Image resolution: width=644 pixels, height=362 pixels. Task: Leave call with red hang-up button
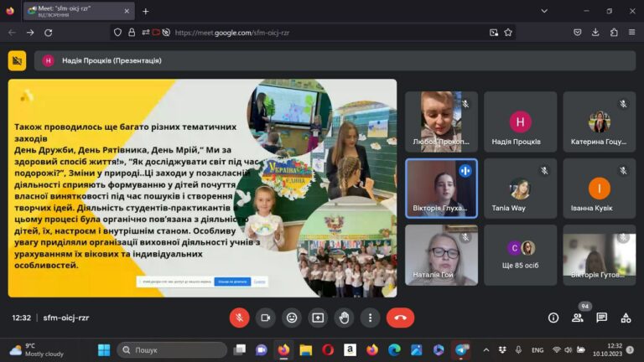[400, 318]
